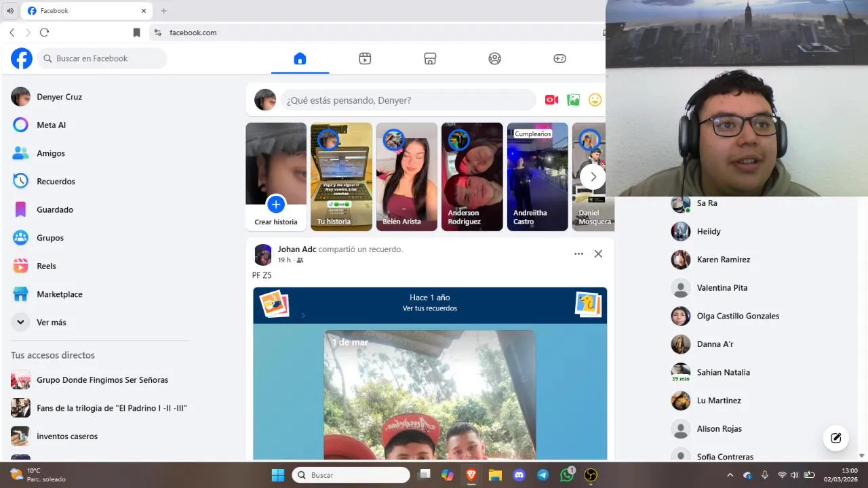Reload the page with refresh icon
This screenshot has width=868, height=488.
tap(44, 33)
